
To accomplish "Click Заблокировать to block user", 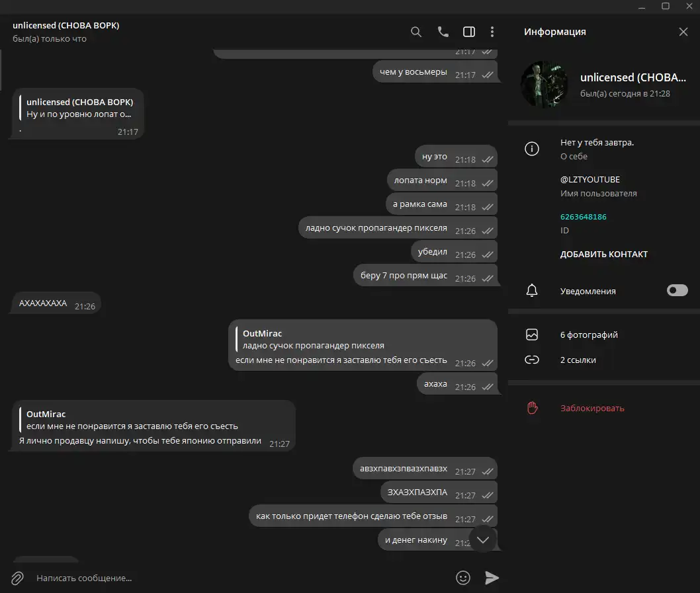I will (x=592, y=409).
